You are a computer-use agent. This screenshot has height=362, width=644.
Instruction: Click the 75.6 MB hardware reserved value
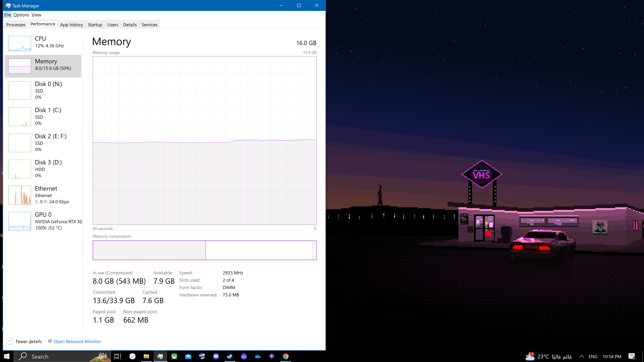231,295
